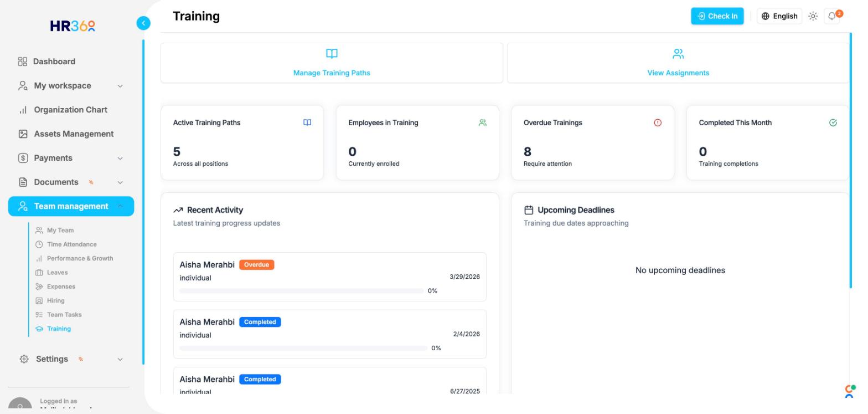Click the Documents file icon in sidebar
The image size is (868, 414).
tap(23, 182)
